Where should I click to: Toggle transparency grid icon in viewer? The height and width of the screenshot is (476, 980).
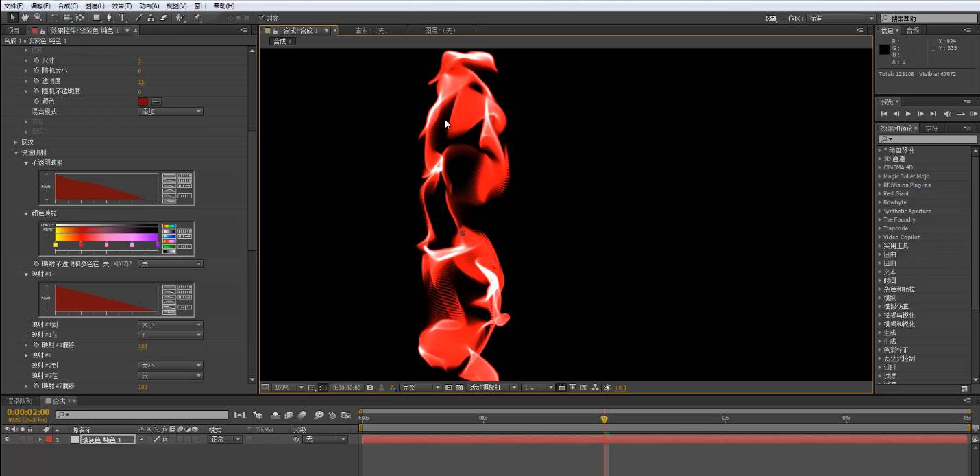459,388
